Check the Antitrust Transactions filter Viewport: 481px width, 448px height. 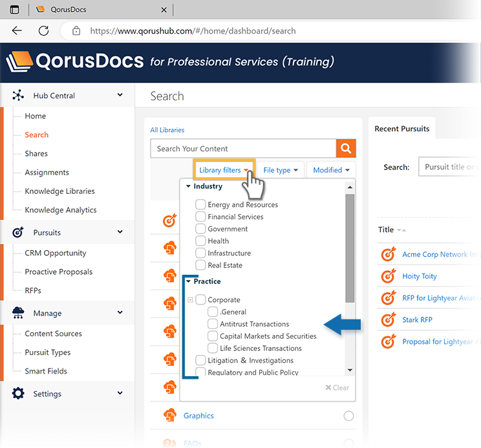pos(213,324)
